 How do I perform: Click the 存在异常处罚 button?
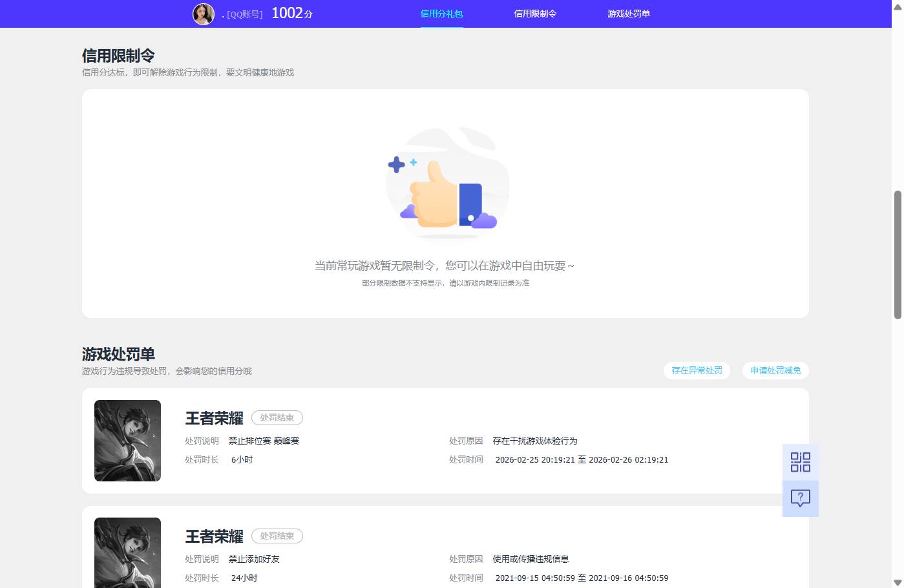[697, 370]
